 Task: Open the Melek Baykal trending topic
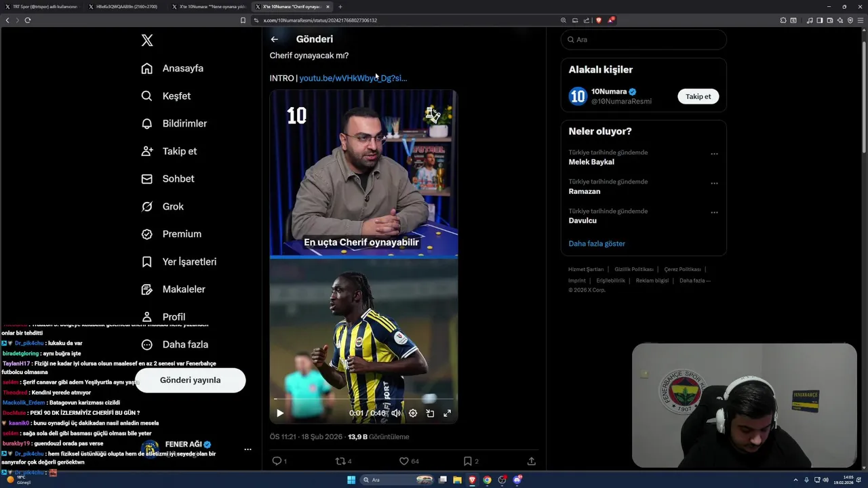(x=591, y=162)
